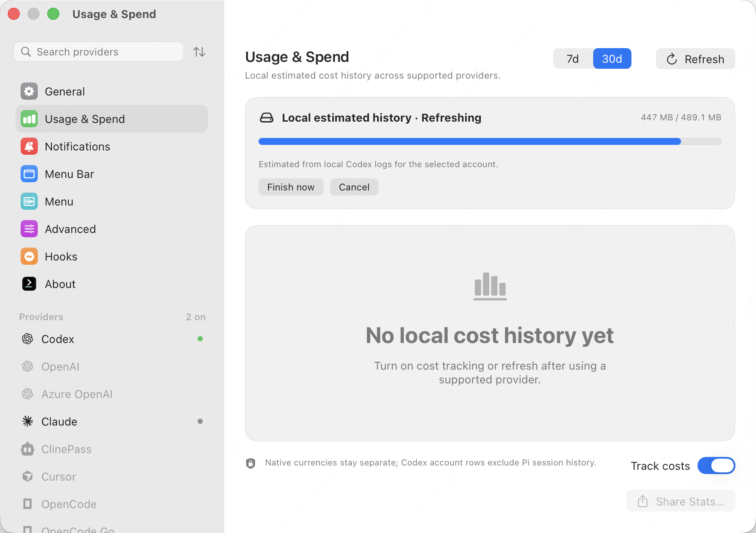Switch to the 30d range
Image resolution: width=756 pixels, height=533 pixels.
(612, 58)
